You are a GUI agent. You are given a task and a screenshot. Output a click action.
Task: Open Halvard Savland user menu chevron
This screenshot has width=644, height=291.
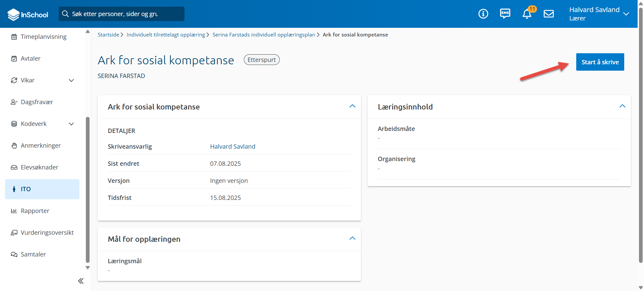coord(626,14)
